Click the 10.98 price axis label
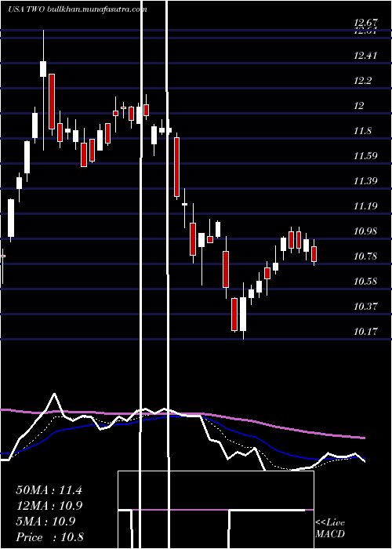This screenshot has height=549, width=392. pyautogui.click(x=366, y=231)
